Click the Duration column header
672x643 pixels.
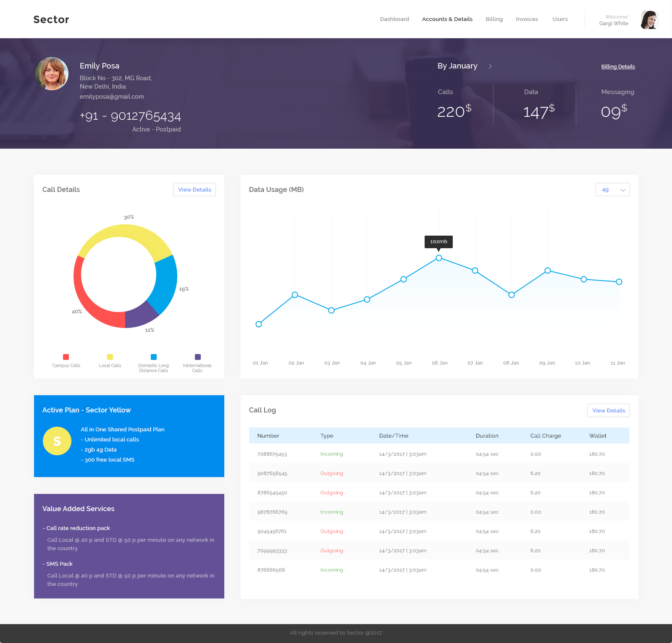coord(487,436)
